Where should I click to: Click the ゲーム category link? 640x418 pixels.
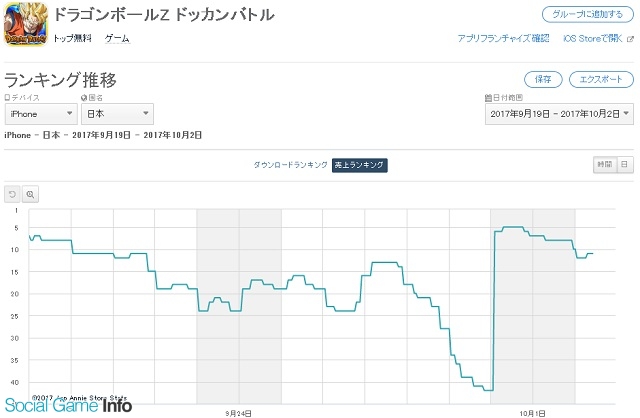(117, 38)
